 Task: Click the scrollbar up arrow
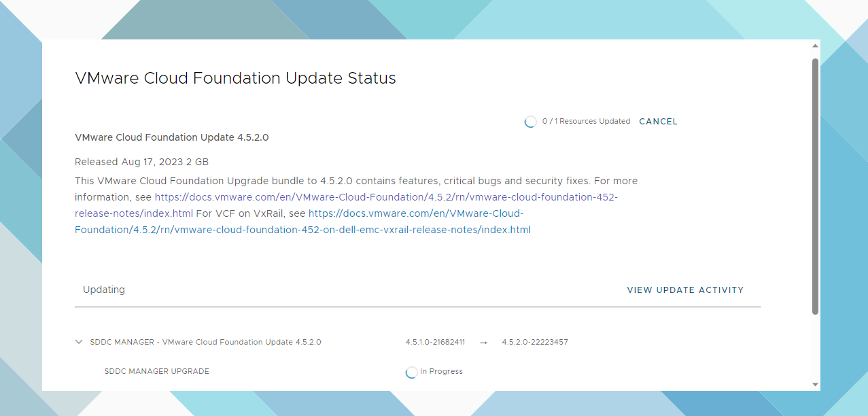click(x=815, y=46)
